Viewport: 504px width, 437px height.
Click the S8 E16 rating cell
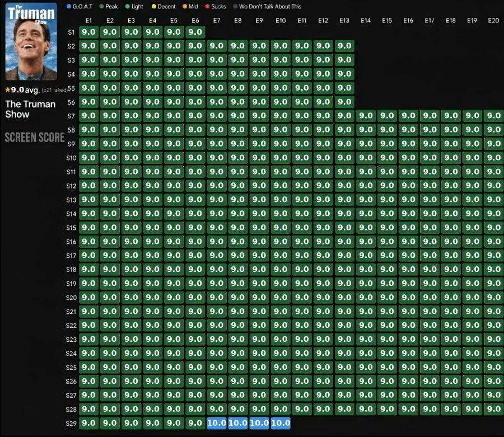[x=408, y=130]
